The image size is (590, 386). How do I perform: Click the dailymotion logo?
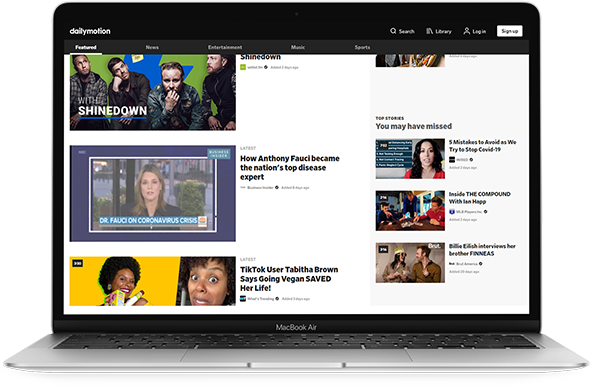[x=90, y=31]
